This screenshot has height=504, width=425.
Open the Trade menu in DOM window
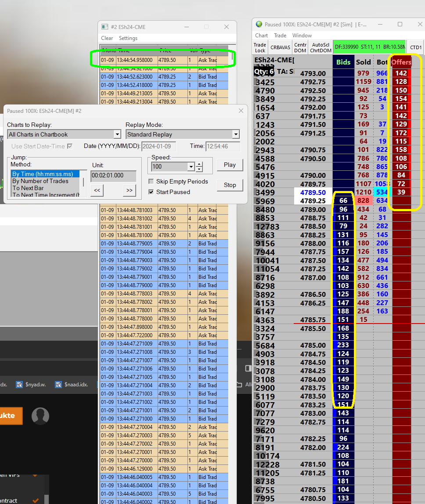[280, 36]
